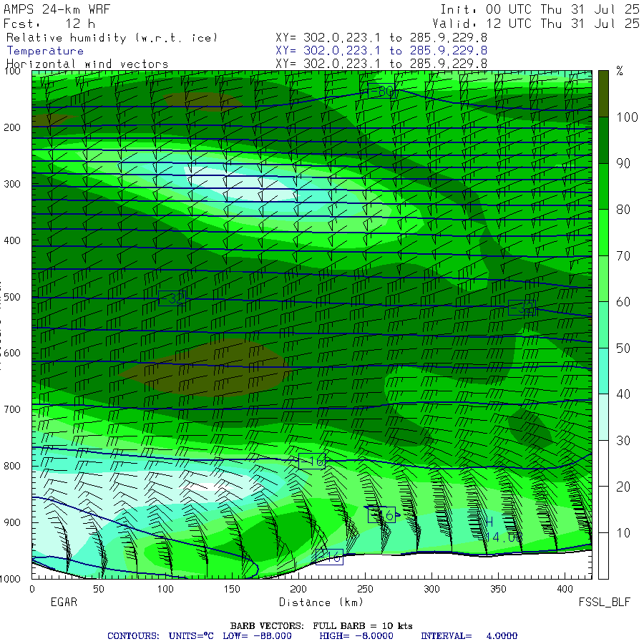Click the "-80" temperature contour label
Image resolution: width=644 pixels, height=644 pixels.
pos(381,90)
